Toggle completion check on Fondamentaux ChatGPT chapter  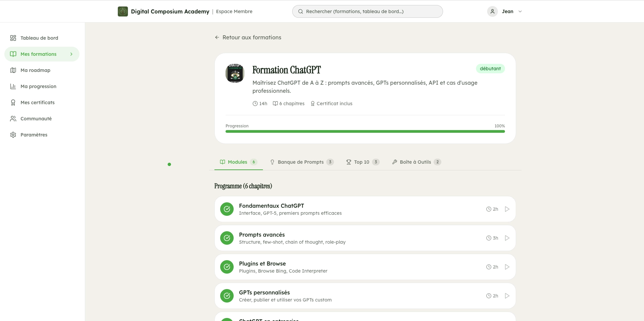[227, 209]
